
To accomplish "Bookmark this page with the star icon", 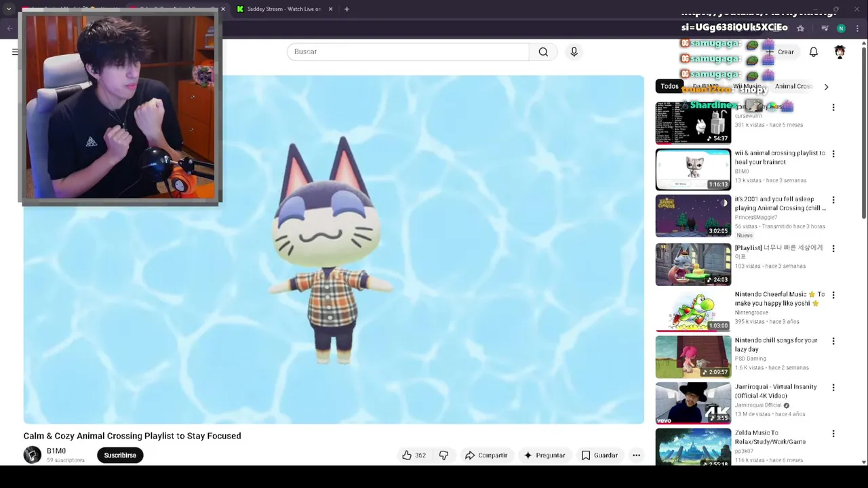I will pyautogui.click(x=800, y=28).
